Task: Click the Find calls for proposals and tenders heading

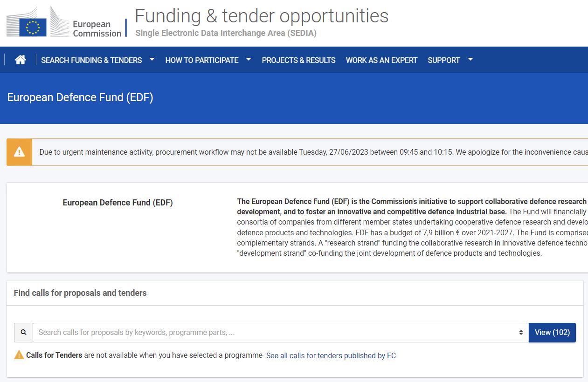Action: tap(80, 293)
